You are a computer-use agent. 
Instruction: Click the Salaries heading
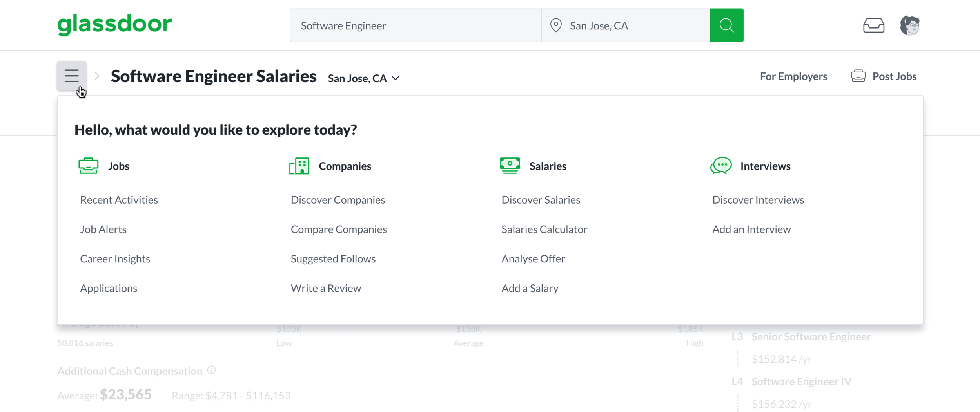coord(548,166)
